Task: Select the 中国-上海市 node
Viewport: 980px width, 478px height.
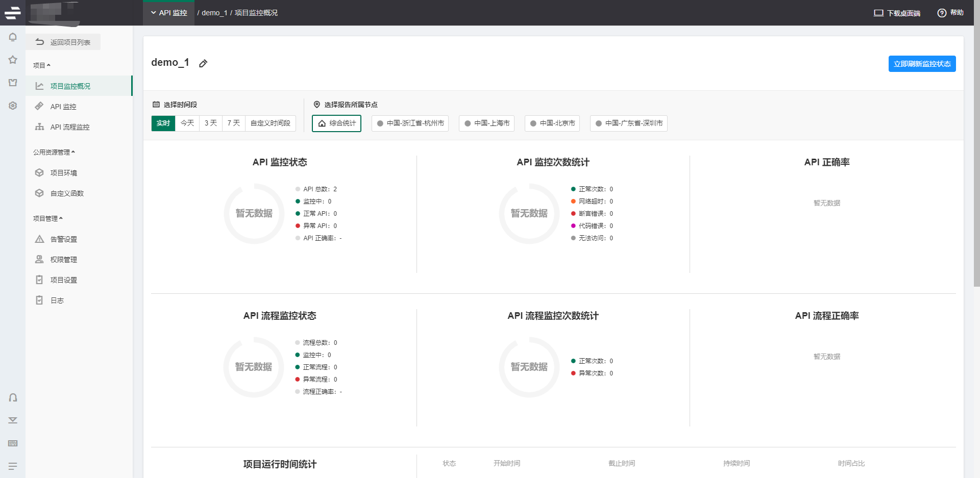Action: tap(486, 123)
